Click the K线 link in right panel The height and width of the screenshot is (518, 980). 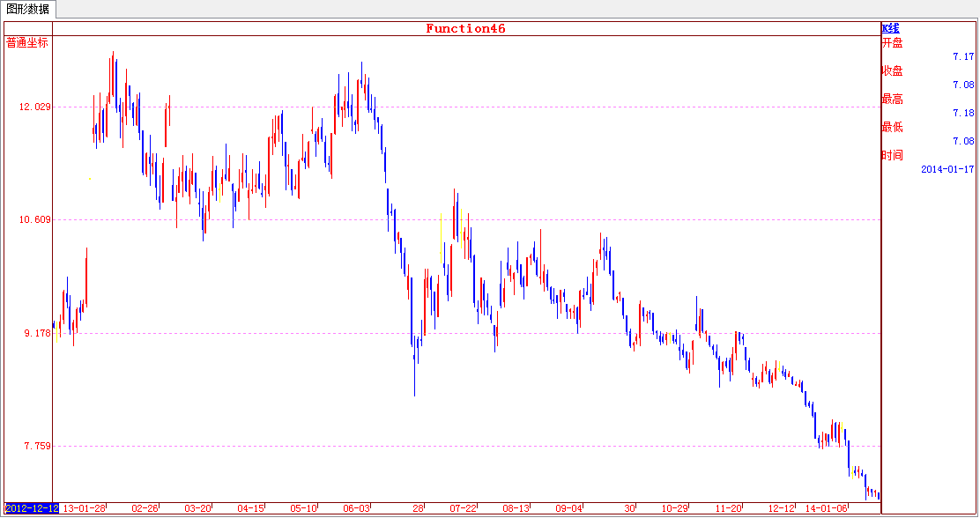[890, 28]
